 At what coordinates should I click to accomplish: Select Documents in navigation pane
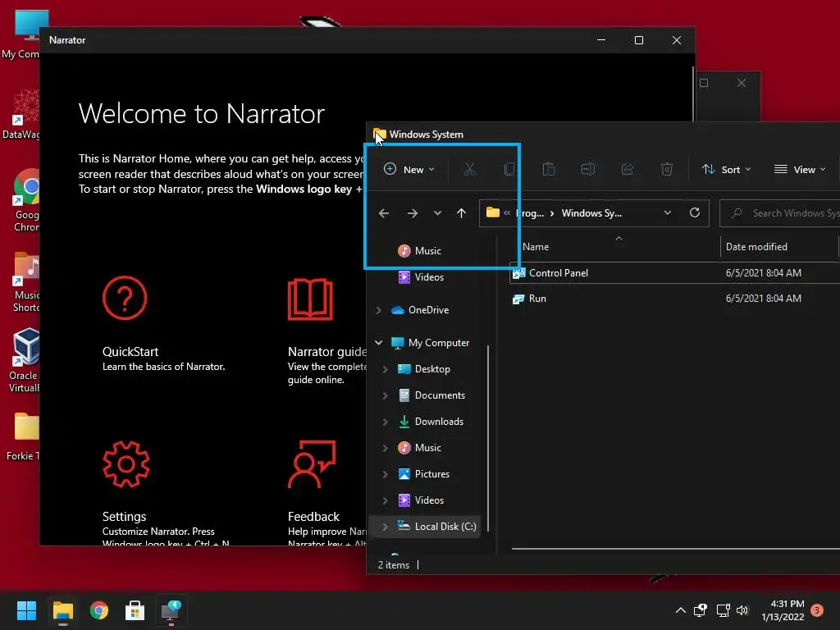click(440, 395)
